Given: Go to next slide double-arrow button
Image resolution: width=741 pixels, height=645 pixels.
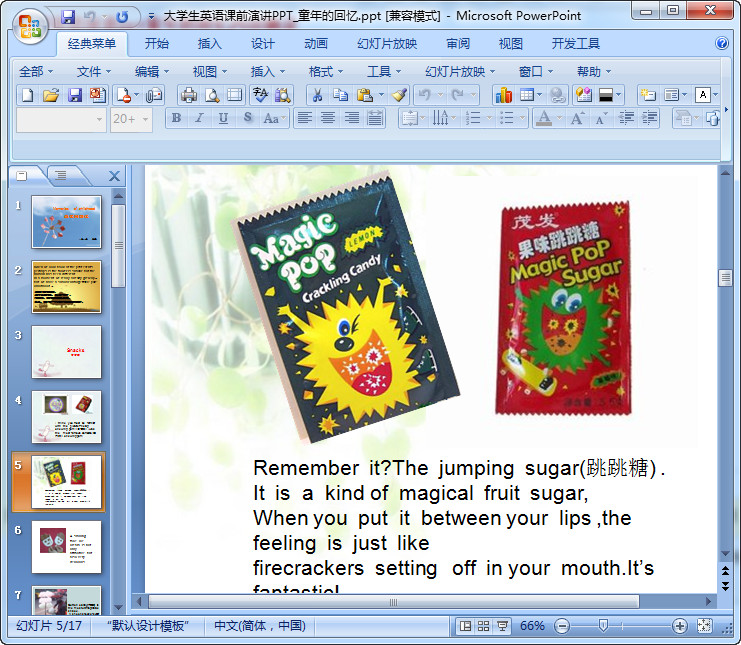Looking at the screenshot, I should click(x=725, y=586).
